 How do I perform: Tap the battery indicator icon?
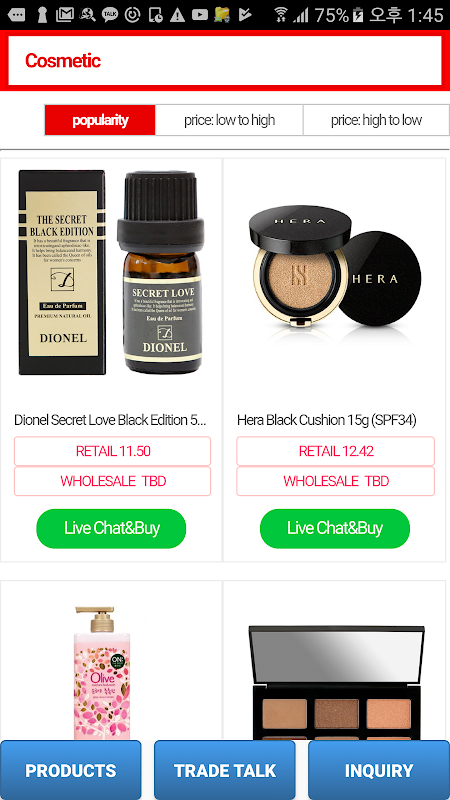point(358,15)
